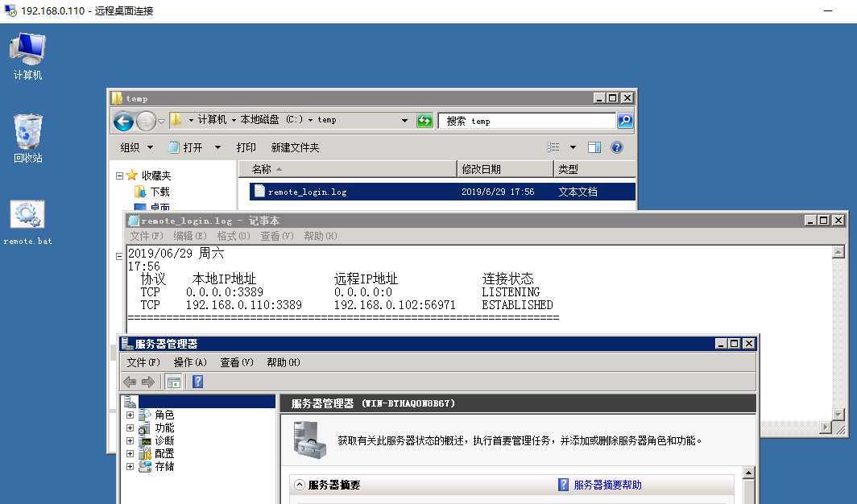Click 打开 button in Explorer toolbar

click(186, 147)
